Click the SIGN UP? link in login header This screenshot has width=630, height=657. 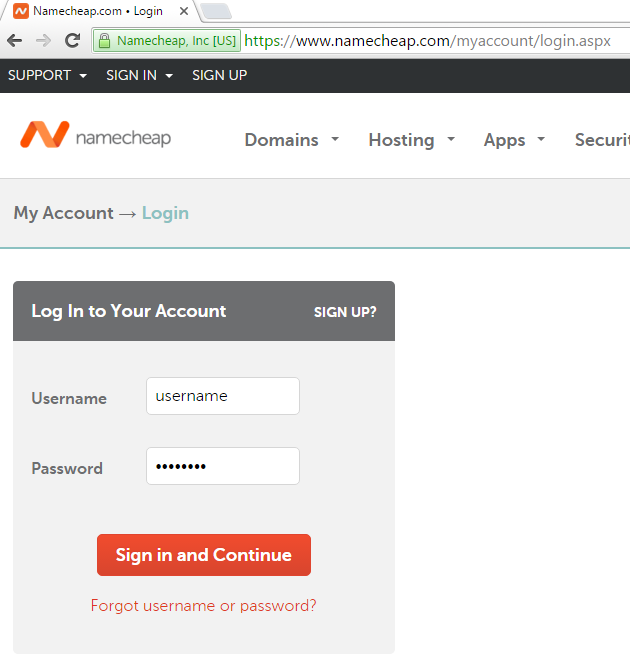click(x=345, y=312)
